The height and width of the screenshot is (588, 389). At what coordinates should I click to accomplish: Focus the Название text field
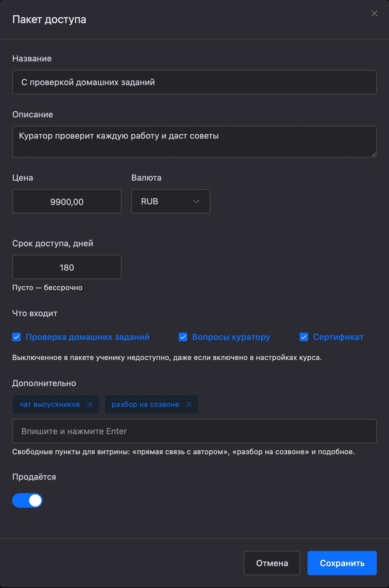(194, 82)
